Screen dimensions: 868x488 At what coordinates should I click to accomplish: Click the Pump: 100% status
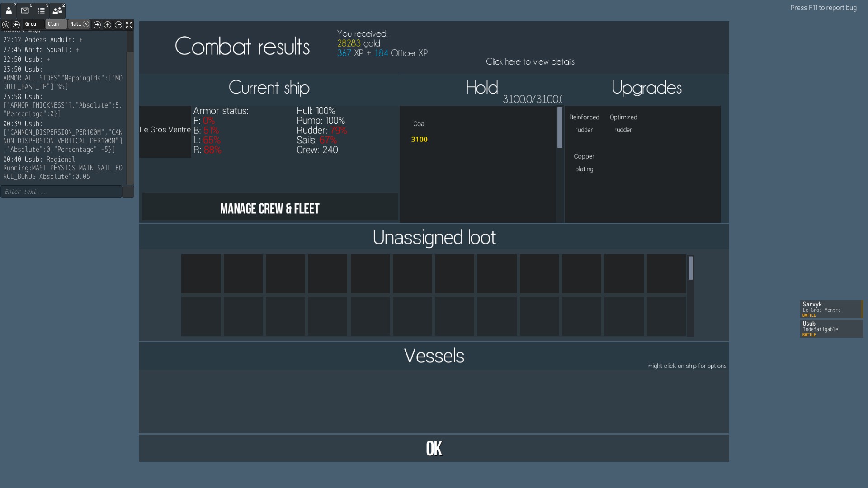321,121
